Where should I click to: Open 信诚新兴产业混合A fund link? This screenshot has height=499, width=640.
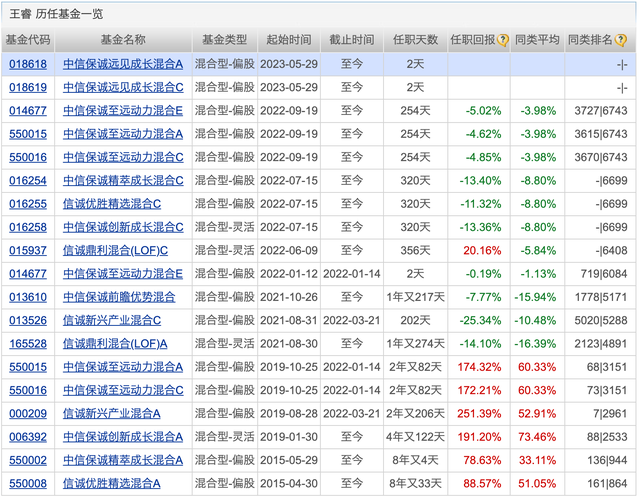coord(111,414)
